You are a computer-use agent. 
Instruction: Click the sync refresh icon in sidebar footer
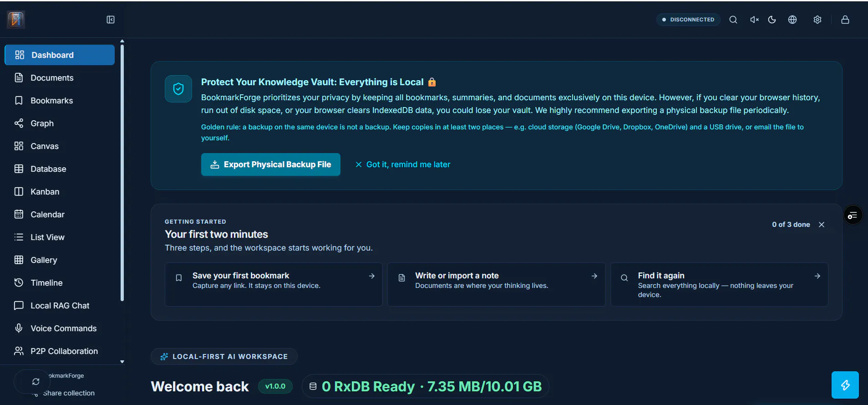(36, 382)
